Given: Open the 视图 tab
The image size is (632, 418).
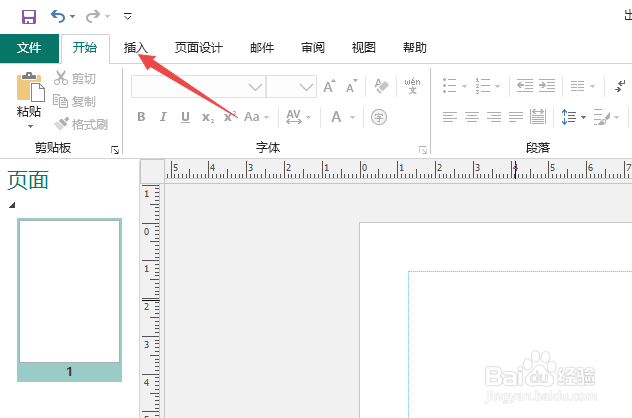Looking at the screenshot, I should pos(364,48).
